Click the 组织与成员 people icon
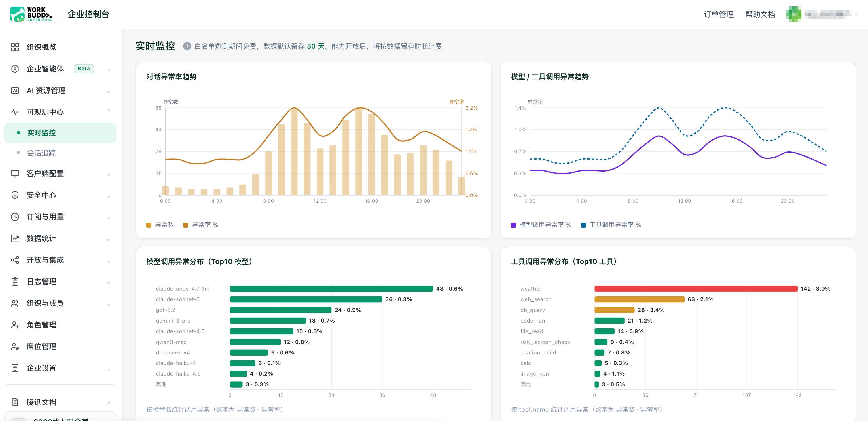Viewport: 868px width, 421px height. [15, 303]
